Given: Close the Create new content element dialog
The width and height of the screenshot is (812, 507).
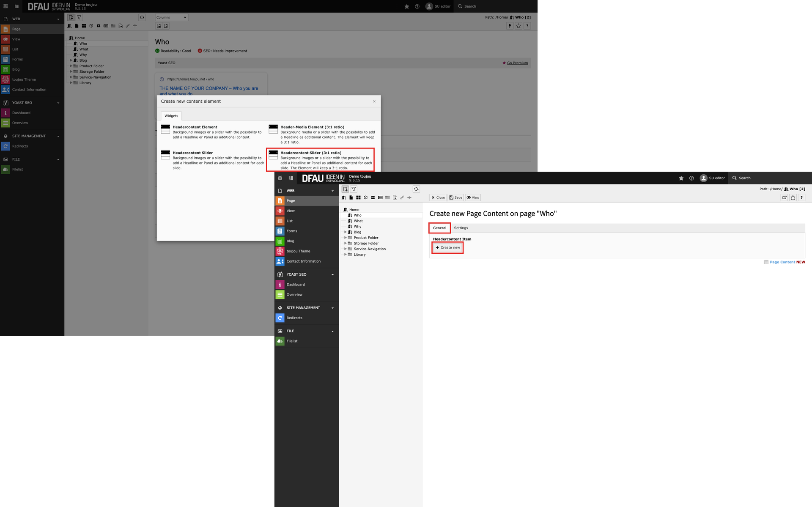Looking at the screenshot, I should click(x=374, y=101).
